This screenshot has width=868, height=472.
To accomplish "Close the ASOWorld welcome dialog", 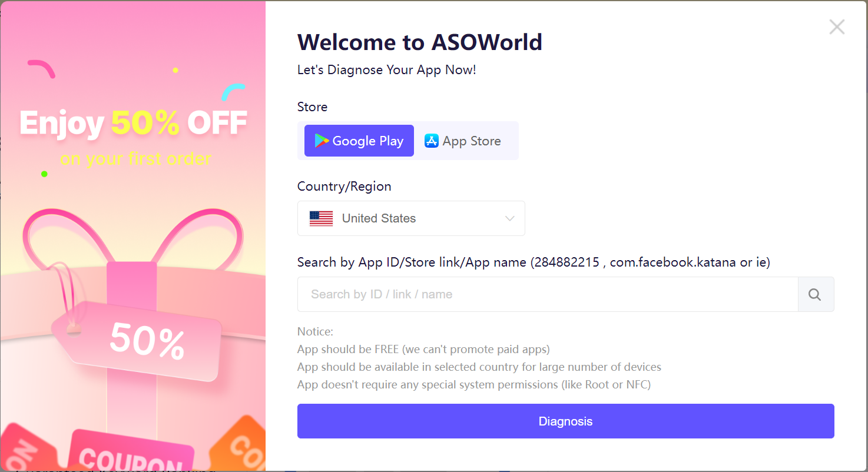I will (837, 27).
